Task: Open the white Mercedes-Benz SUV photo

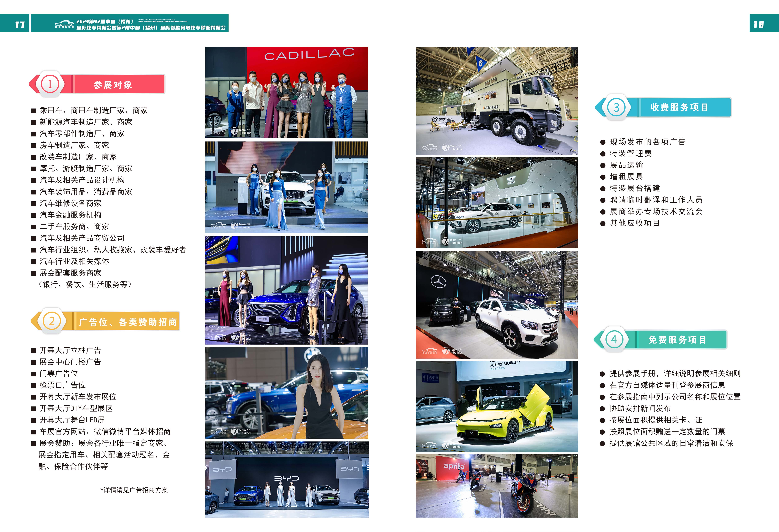Action: [497, 304]
